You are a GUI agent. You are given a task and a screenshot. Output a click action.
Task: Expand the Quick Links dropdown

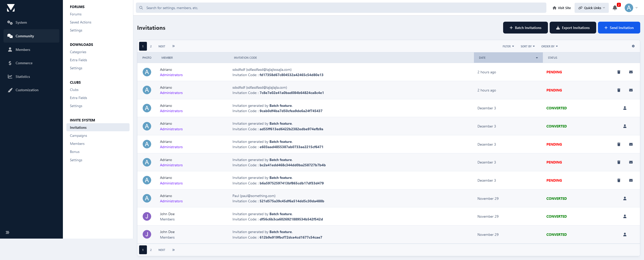[x=591, y=8]
